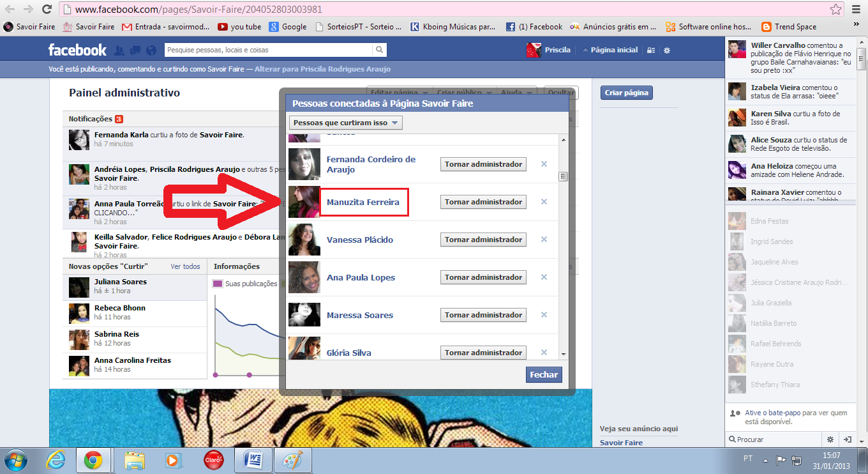Screen dimensions: 868x474
Task: Open the Kboing Músicas bookmark
Action: coord(453,27)
